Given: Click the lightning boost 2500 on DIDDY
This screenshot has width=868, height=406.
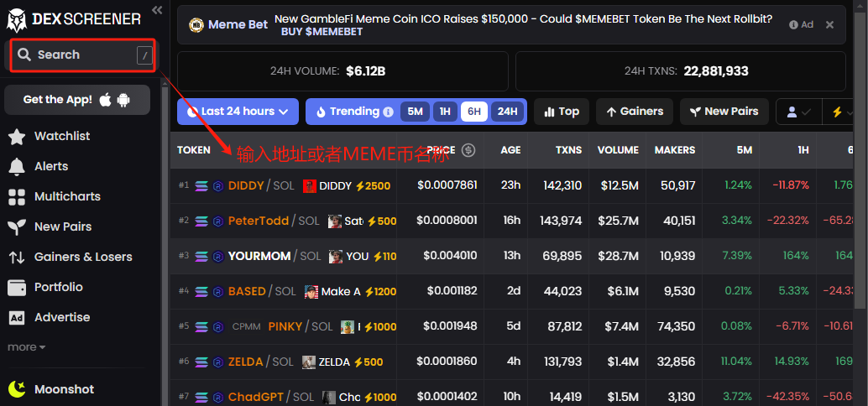Looking at the screenshot, I should (x=372, y=186).
